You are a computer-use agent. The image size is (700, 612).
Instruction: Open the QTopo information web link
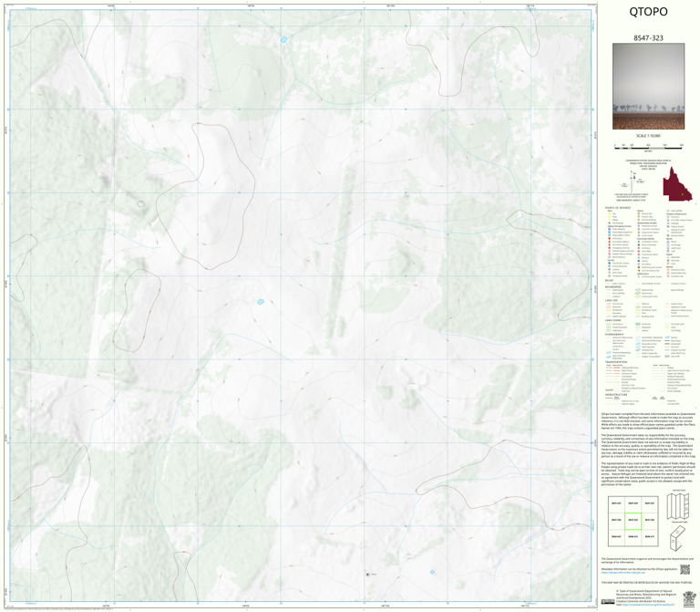[x=623, y=572]
